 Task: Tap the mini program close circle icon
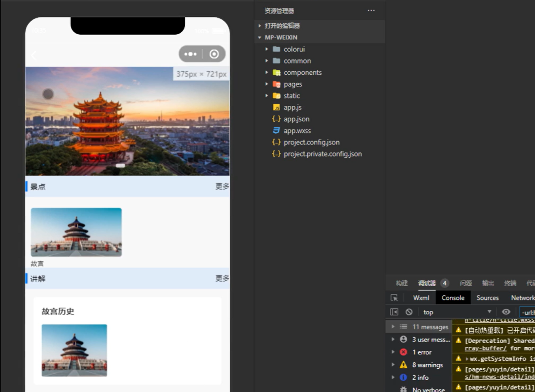pos(214,54)
